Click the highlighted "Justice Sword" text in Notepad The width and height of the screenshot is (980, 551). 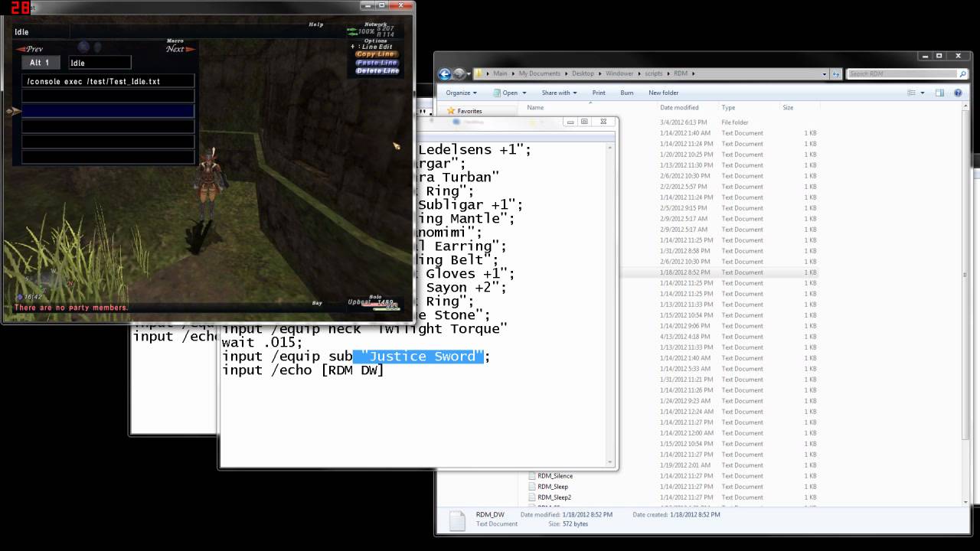419,357
